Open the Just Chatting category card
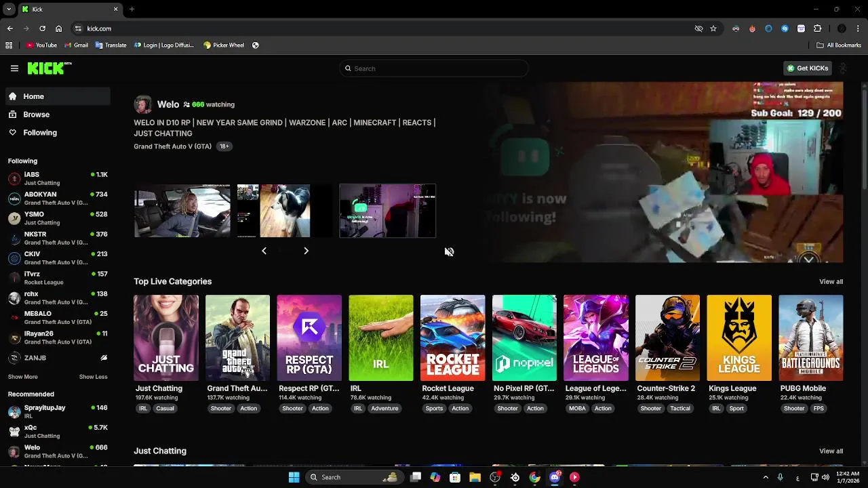Viewport: 868px width, 488px height. click(166, 338)
